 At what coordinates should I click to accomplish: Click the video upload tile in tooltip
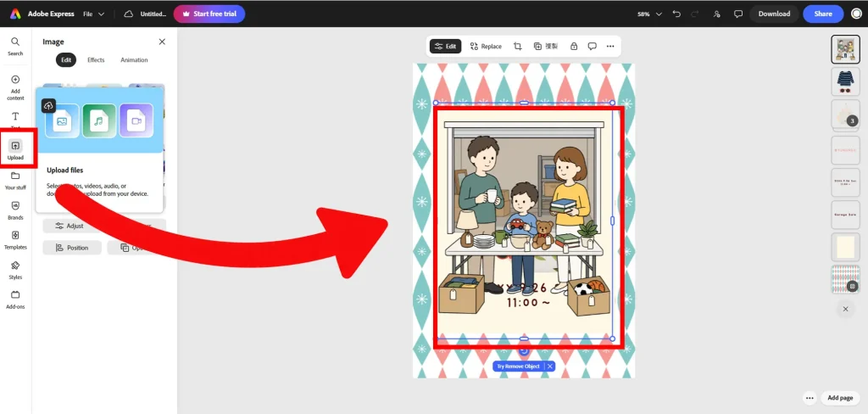pyautogui.click(x=136, y=120)
